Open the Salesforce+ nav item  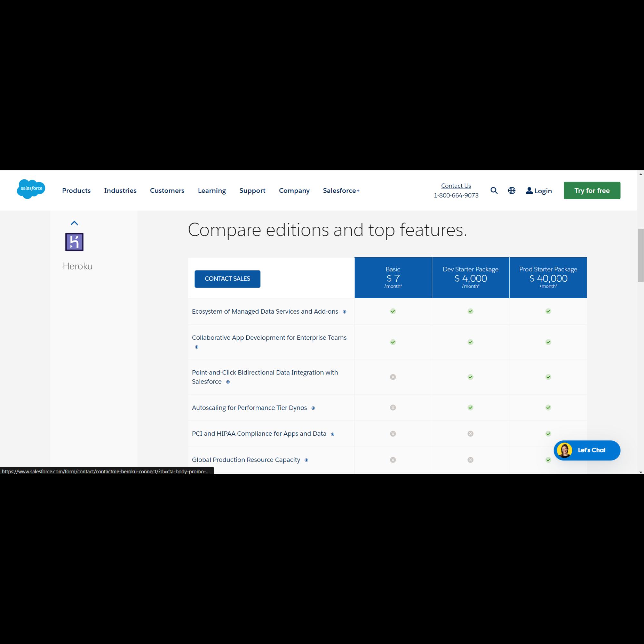point(341,190)
